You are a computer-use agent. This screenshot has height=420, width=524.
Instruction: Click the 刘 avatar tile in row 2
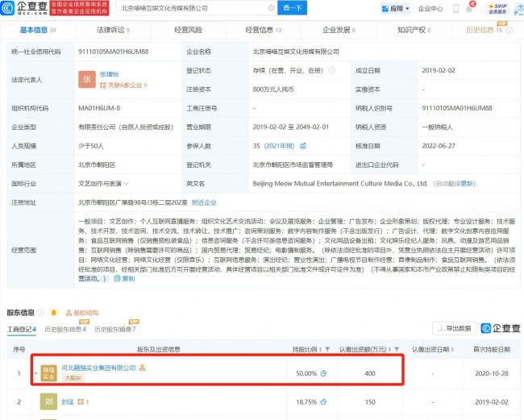pos(48,402)
